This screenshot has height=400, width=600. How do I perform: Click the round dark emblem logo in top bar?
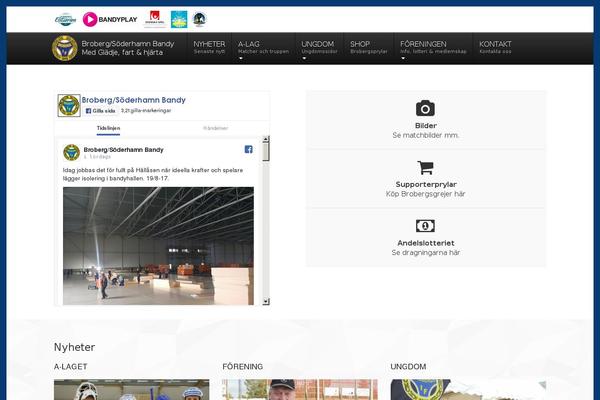click(x=199, y=19)
